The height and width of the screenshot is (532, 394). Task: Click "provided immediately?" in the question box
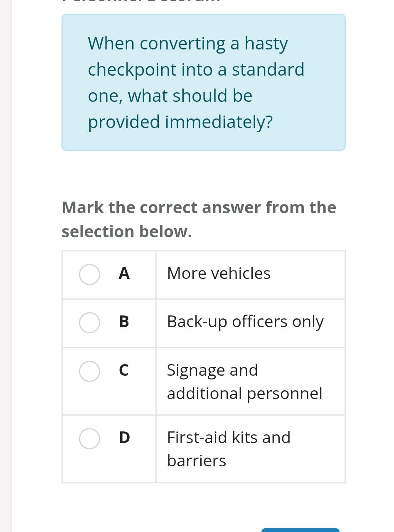tap(180, 122)
